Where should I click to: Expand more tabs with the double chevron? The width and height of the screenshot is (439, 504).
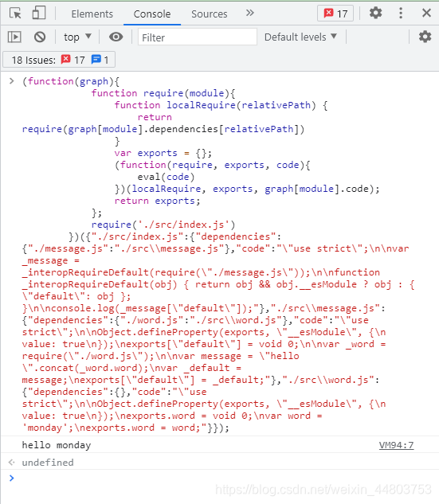(250, 14)
